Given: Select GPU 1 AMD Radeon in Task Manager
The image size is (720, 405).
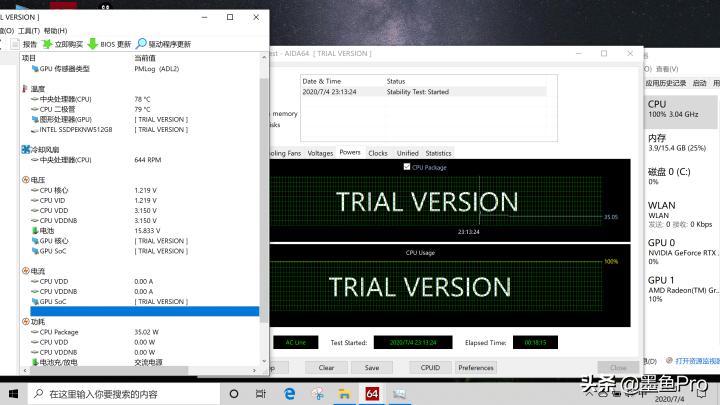Looking at the screenshot, I should 681,289.
